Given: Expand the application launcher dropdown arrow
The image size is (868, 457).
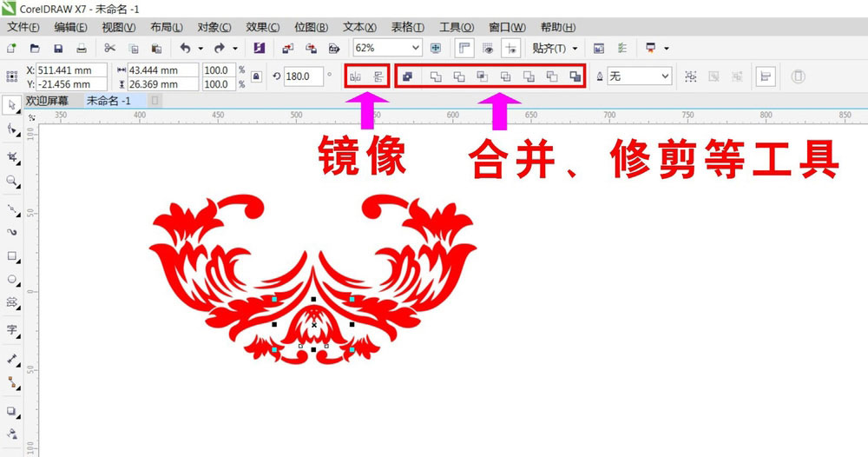Looking at the screenshot, I should click(667, 49).
